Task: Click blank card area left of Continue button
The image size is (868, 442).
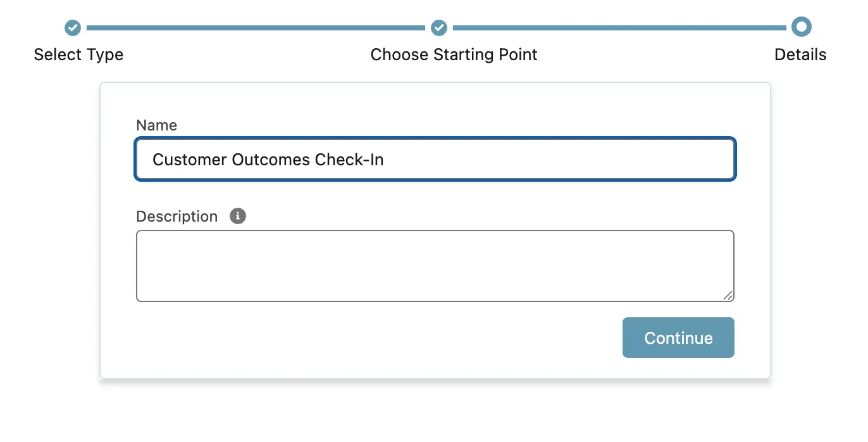Action: 380,338
